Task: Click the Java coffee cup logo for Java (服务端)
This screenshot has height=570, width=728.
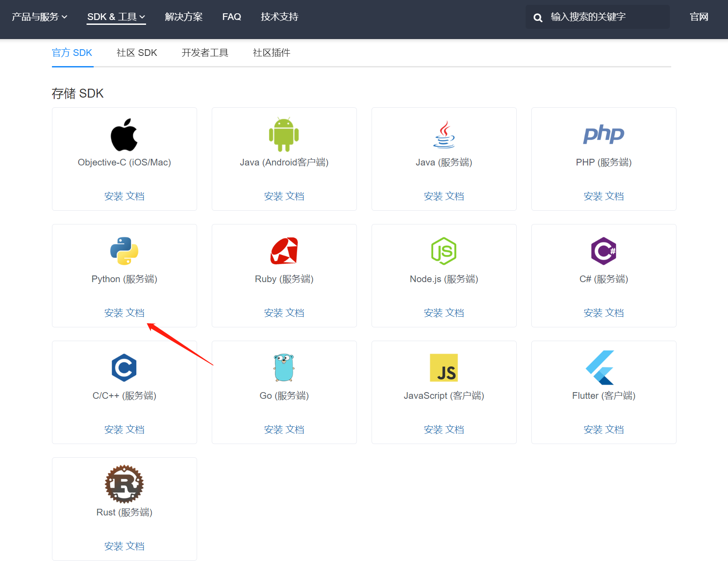Action: pos(444,134)
